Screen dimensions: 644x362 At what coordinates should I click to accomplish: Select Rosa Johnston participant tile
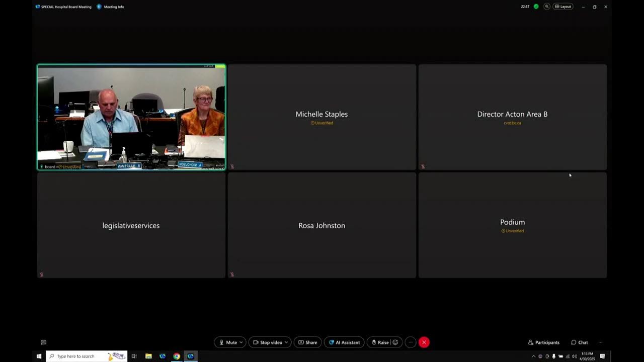[322, 225]
